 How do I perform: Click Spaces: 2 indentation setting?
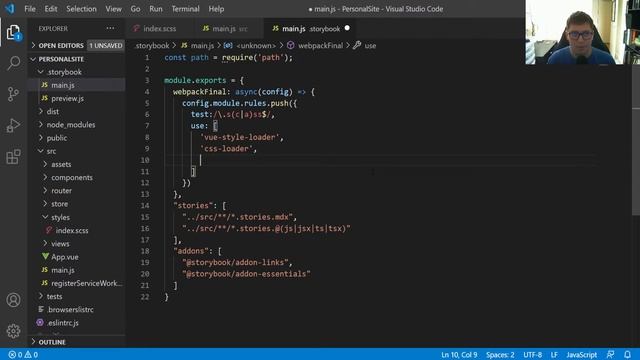pos(500,355)
